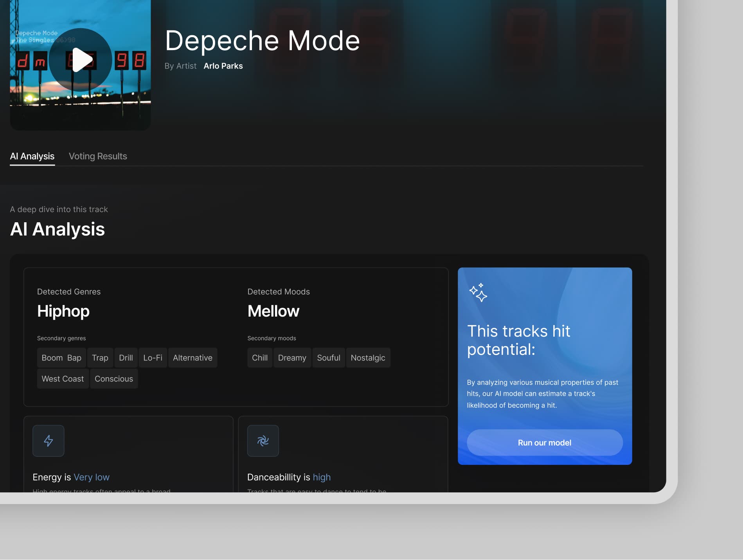Choose the Chill mood tag
The image size is (743, 560).
click(260, 358)
